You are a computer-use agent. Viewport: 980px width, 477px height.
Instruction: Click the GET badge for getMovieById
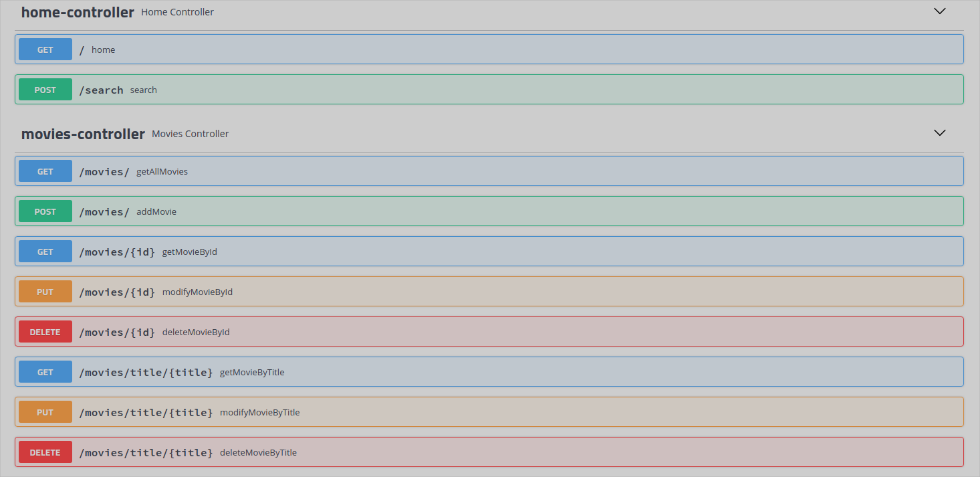pyautogui.click(x=45, y=252)
